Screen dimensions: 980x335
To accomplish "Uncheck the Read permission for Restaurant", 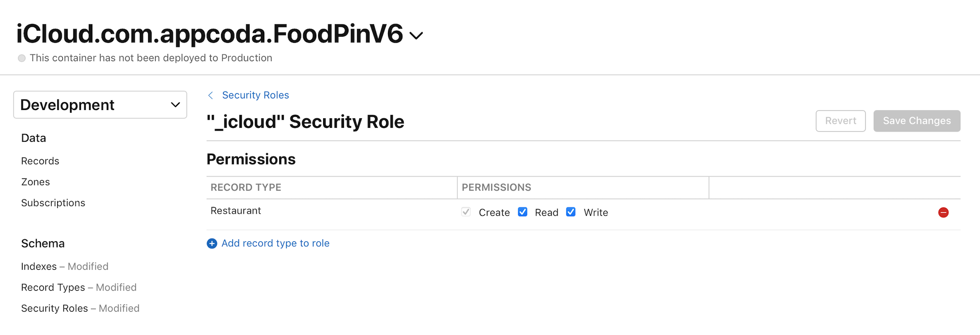I will pos(523,212).
